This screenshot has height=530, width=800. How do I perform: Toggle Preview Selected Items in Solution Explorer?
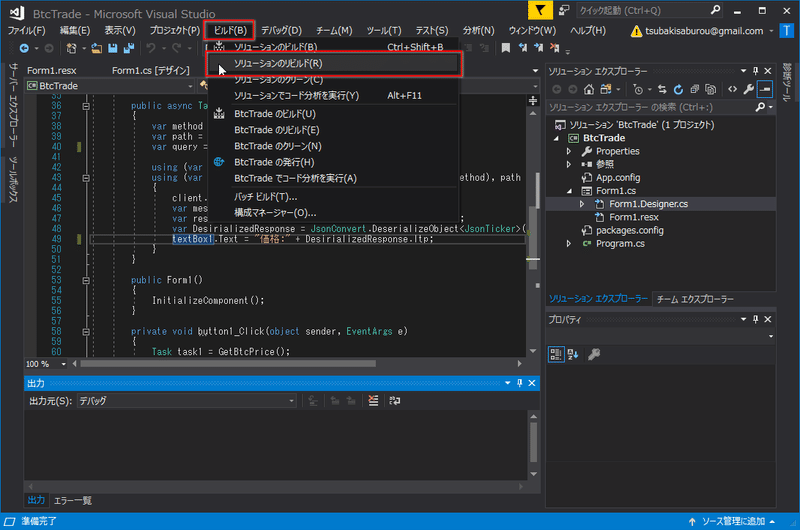765,89
